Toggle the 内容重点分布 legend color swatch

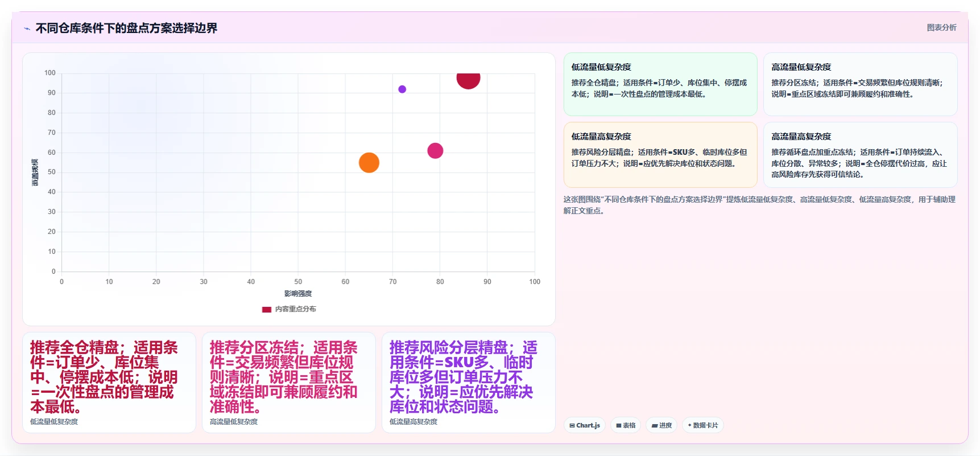click(x=266, y=309)
